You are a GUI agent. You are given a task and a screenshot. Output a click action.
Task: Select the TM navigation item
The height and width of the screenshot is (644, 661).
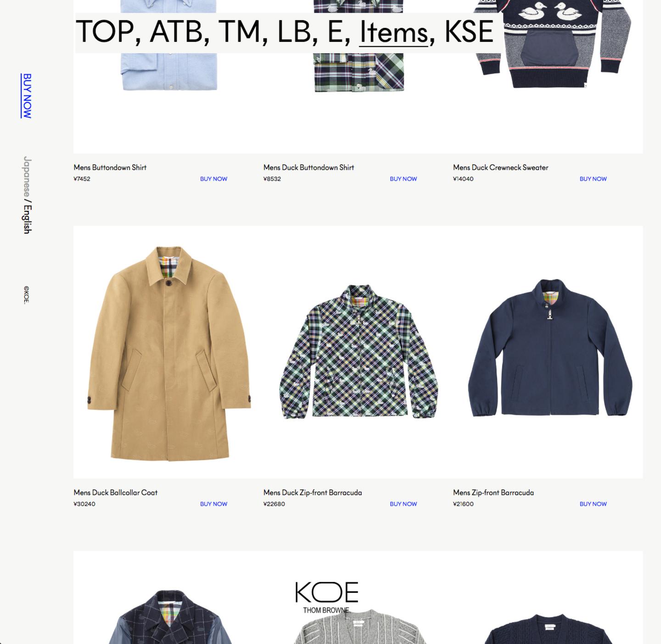coord(239,31)
